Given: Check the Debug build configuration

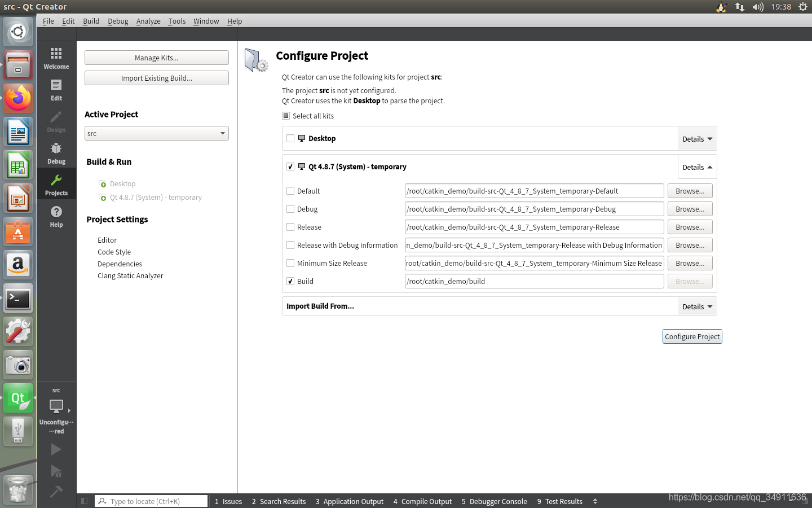Looking at the screenshot, I should pos(290,209).
